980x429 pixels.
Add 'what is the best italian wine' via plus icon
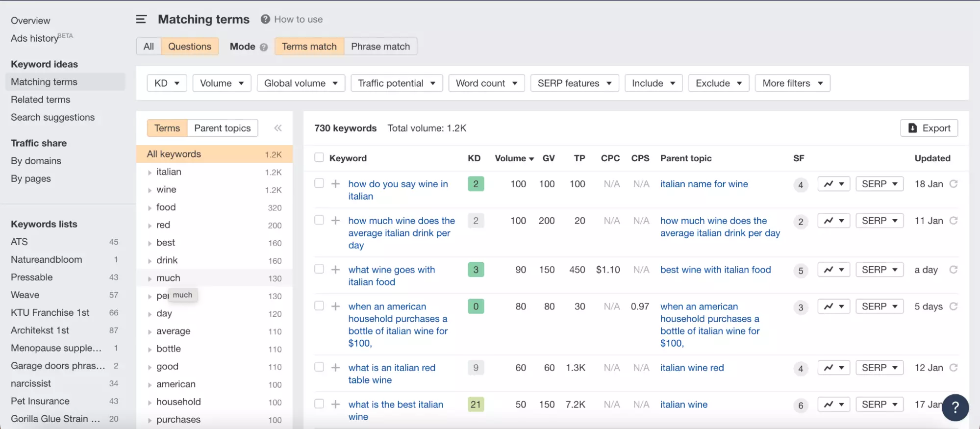[335, 404]
